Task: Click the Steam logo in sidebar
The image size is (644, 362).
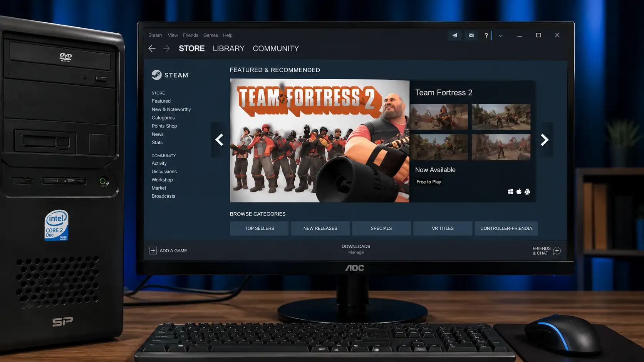Action: pos(170,75)
